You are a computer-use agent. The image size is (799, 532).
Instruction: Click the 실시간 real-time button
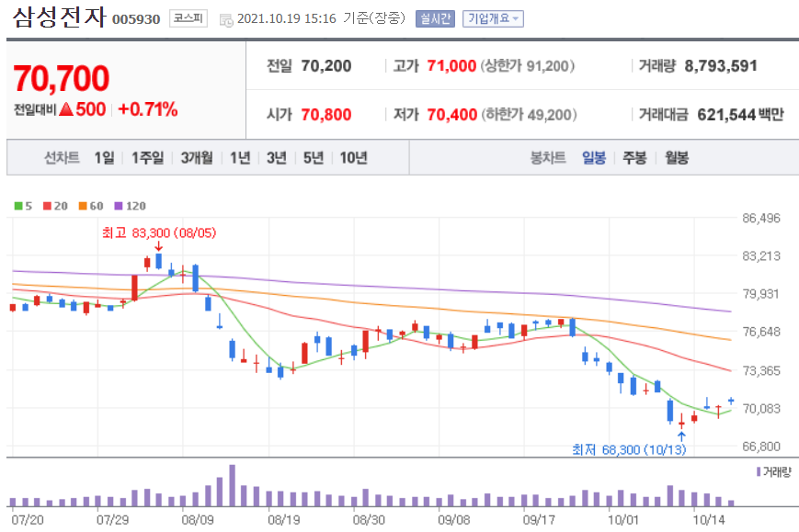[435, 19]
